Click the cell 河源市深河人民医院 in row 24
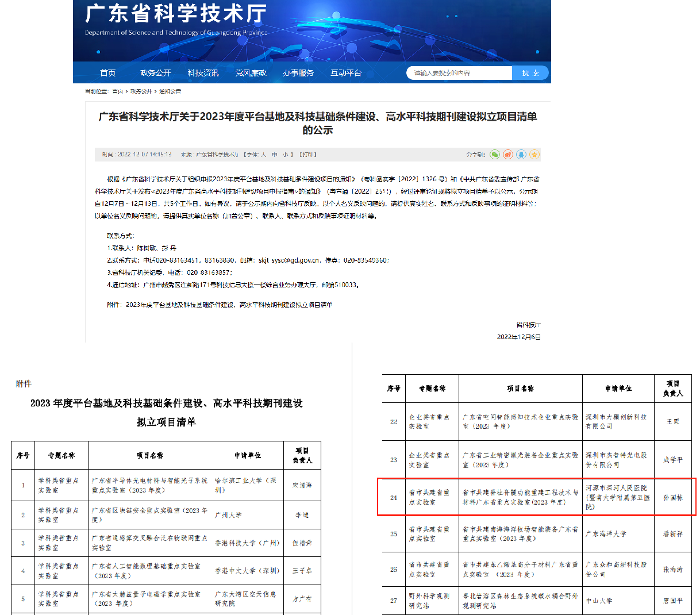This screenshot has width=700, height=615. click(618, 497)
